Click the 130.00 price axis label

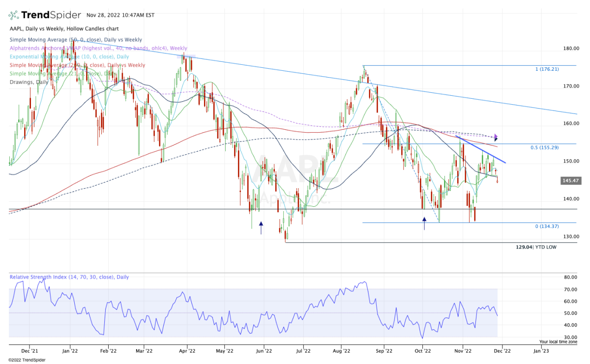[572, 236]
